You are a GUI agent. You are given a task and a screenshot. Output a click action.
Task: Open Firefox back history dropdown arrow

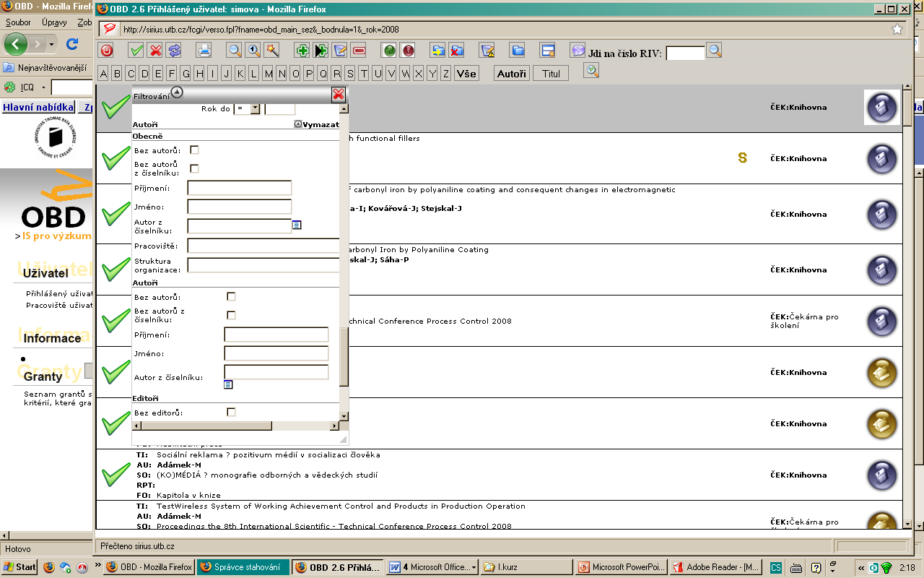[x=52, y=45]
